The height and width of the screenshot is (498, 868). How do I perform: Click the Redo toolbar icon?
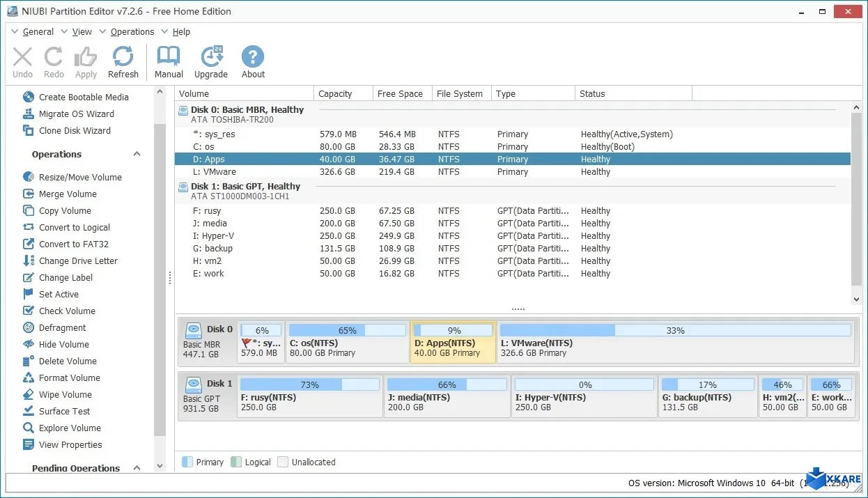(x=54, y=57)
